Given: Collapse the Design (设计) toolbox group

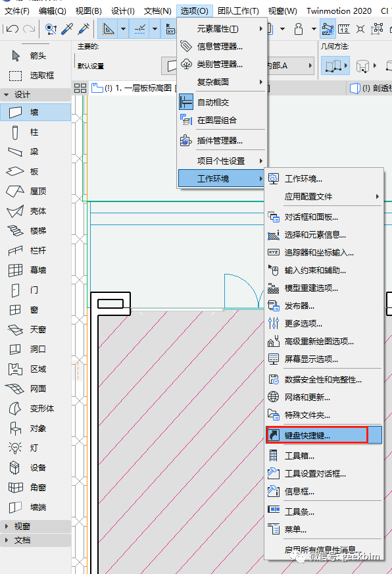Looking at the screenshot, I should click(x=6, y=95).
